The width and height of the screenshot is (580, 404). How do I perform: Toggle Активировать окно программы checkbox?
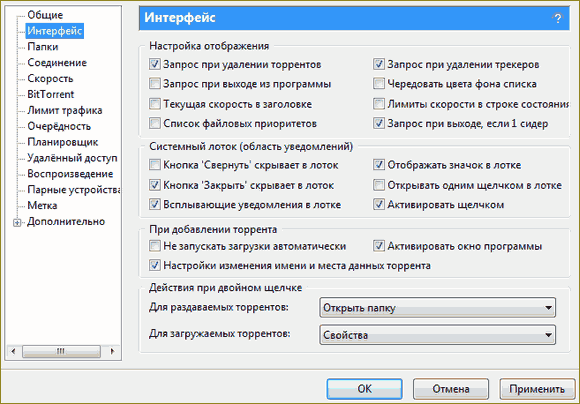(x=378, y=246)
